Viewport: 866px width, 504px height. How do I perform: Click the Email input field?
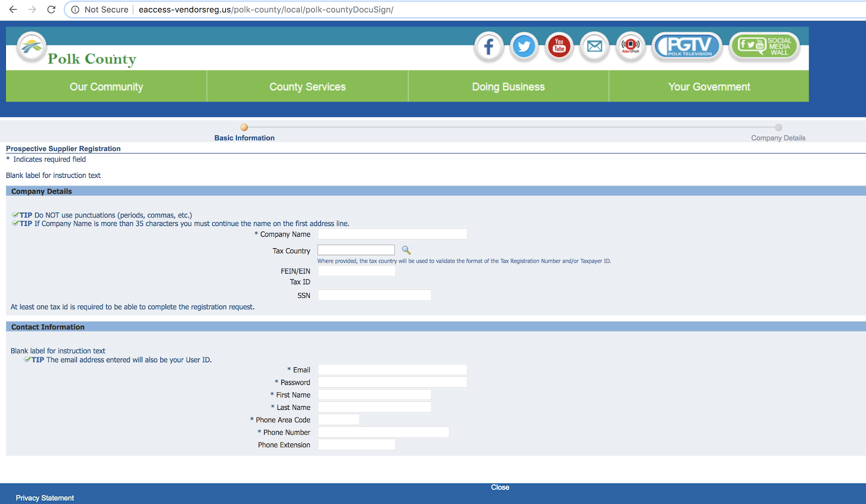click(x=392, y=370)
